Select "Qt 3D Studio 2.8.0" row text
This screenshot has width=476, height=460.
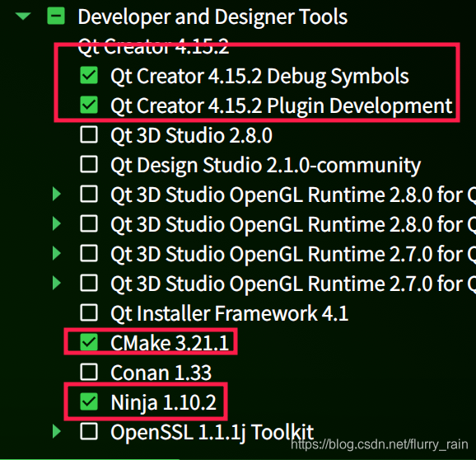(191, 135)
